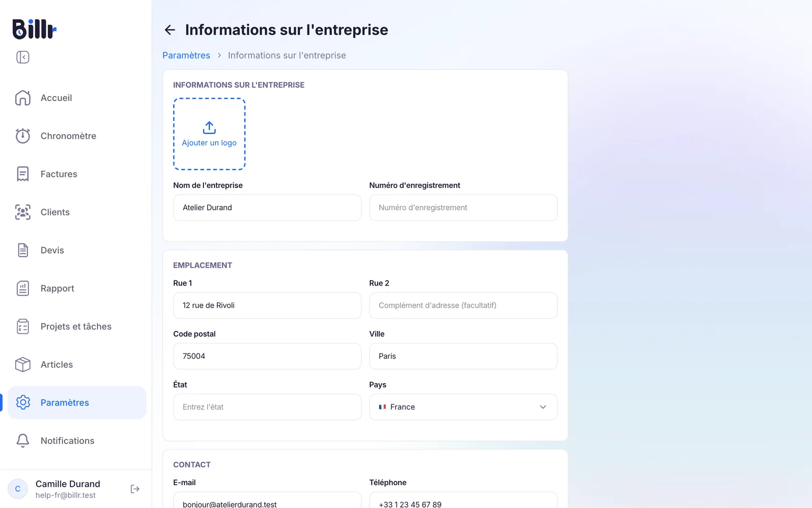812x508 pixels.
Task: Go back with the arrow icon
Action: (170, 30)
